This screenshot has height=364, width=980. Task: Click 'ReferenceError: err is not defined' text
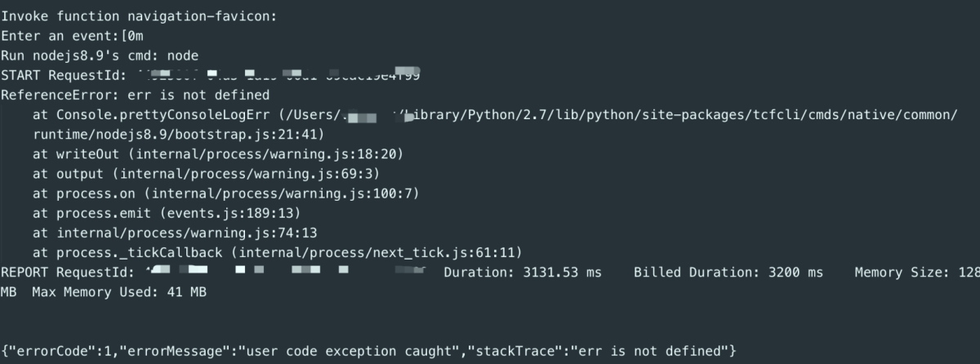135,95
